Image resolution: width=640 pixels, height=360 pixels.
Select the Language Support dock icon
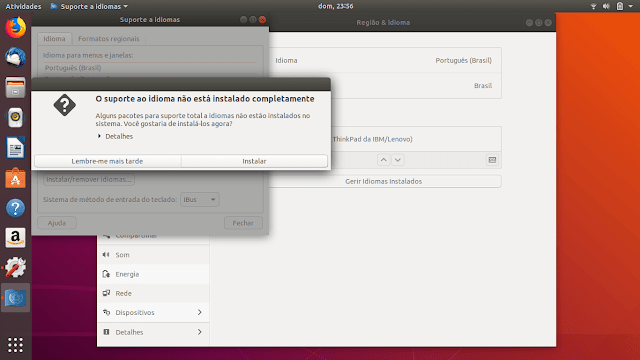click(x=16, y=298)
